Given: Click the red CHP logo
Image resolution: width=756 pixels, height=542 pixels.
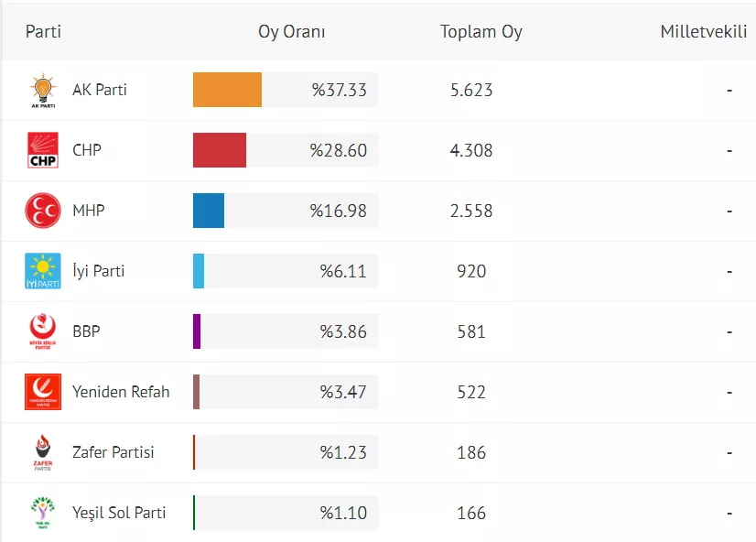Looking at the screenshot, I should pyautogui.click(x=43, y=150).
